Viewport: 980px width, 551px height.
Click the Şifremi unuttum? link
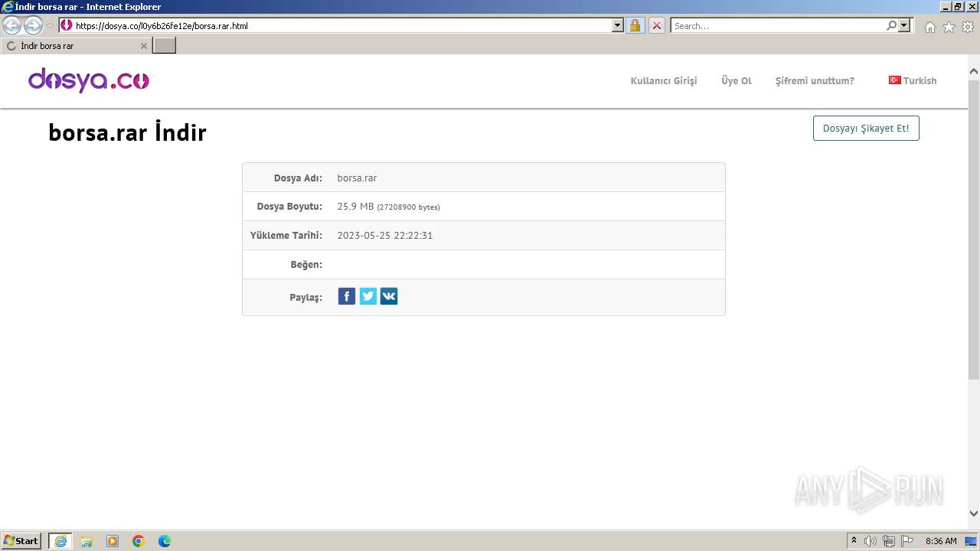815,80
